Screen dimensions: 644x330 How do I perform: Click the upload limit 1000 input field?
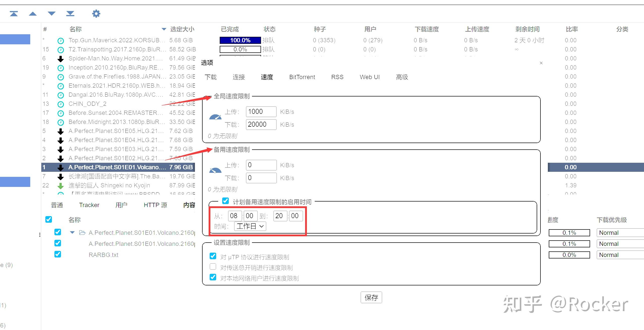pos(261,112)
